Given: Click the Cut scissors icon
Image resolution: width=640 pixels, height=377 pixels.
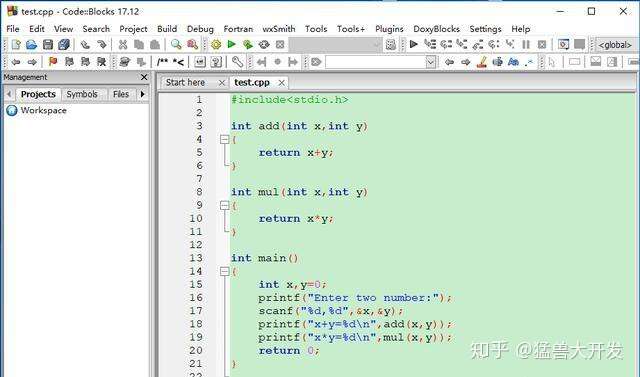Looking at the screenshot, I should click(122, 44).
